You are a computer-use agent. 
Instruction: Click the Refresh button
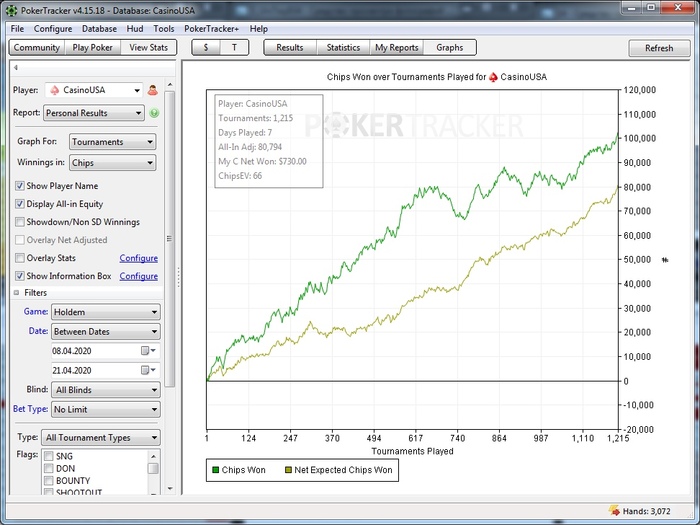click(659, 48)
